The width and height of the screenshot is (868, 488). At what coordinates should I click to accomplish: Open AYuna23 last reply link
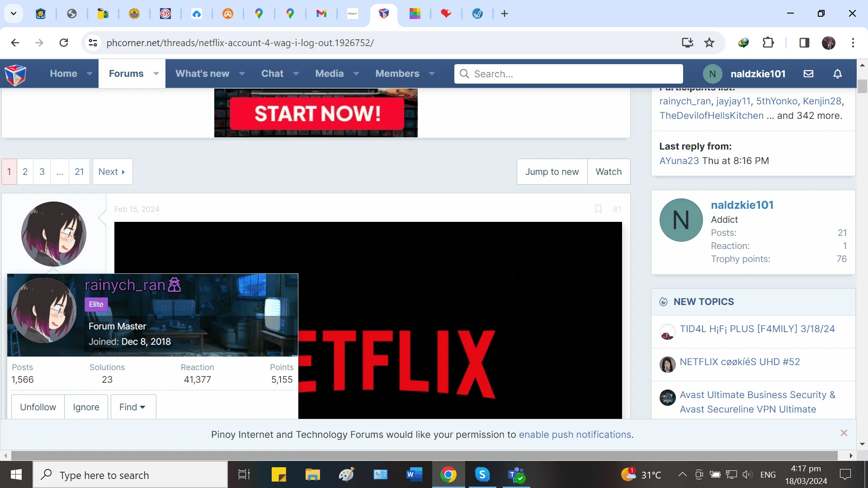679,160
